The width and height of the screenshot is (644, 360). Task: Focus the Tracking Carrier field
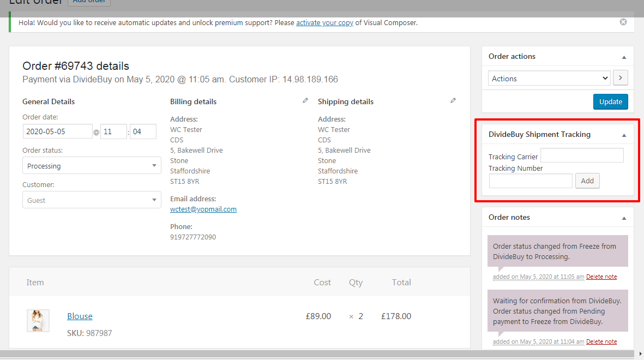pyautogui.click(x=582, y=156)
